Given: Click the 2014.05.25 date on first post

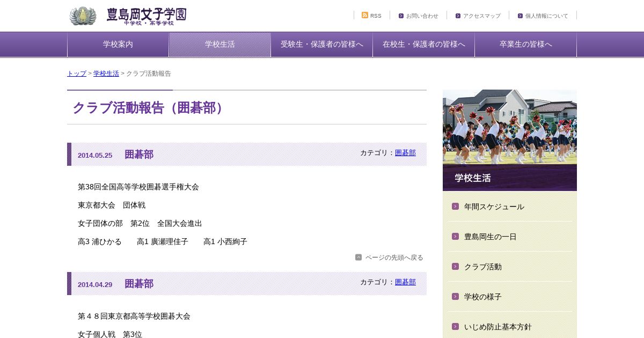Looking at the screenshot, I should click(x=95, y=156).
